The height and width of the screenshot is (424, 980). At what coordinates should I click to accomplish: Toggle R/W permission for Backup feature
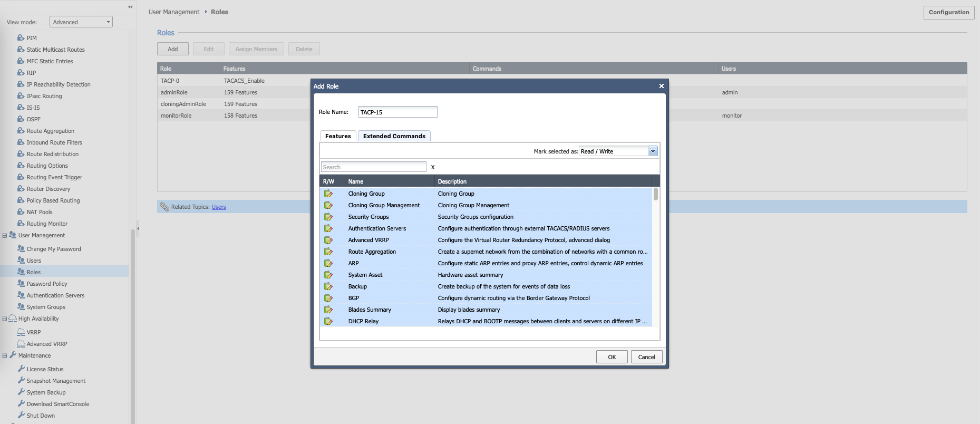coord(328,286)
